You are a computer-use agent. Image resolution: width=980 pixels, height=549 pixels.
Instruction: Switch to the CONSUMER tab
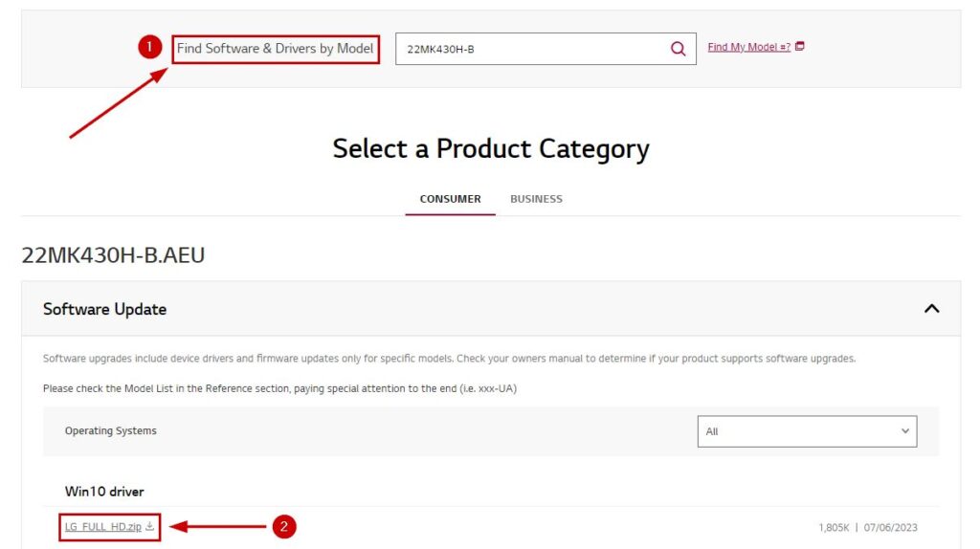450,199
